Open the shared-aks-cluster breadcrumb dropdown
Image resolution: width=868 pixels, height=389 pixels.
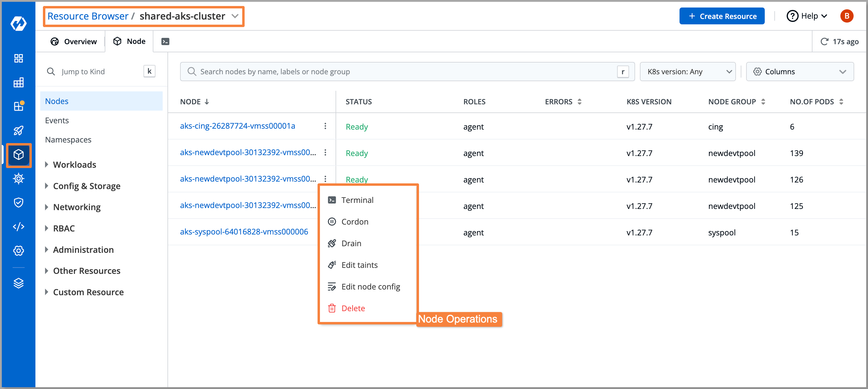coord(235,16)
